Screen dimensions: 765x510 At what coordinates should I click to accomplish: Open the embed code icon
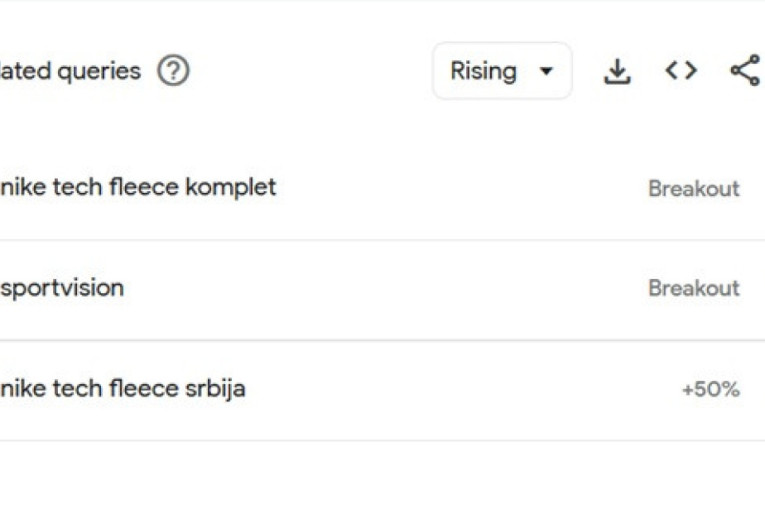681,71
